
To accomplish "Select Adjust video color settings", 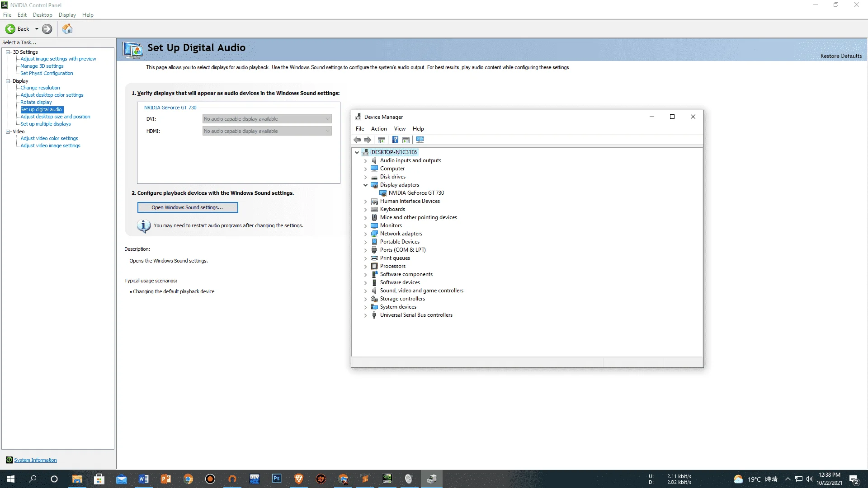I will point(49,138).
